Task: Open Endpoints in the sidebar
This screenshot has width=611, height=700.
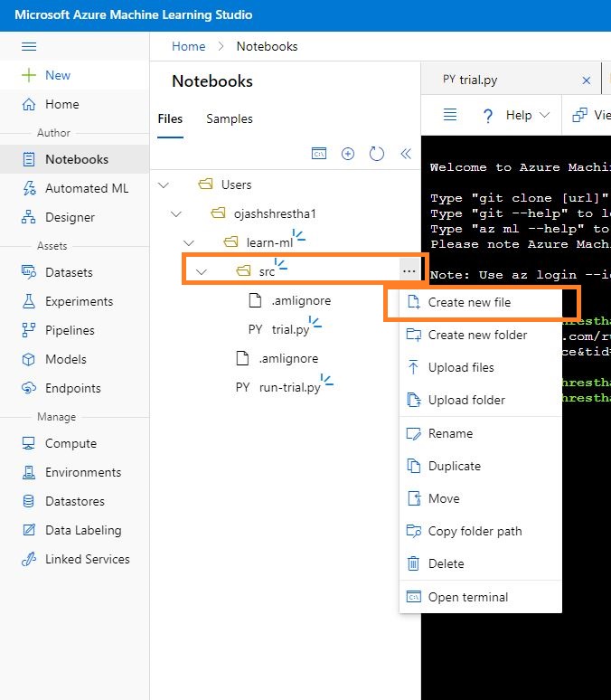Action: [61, 388]
